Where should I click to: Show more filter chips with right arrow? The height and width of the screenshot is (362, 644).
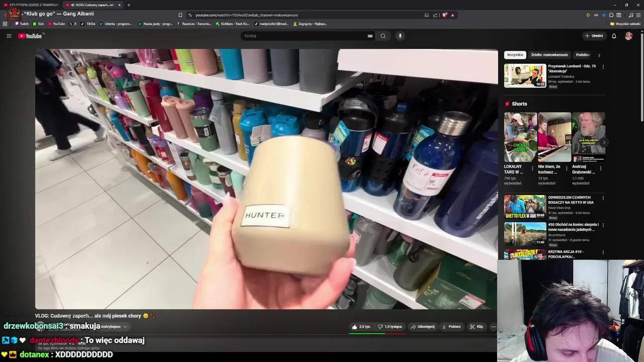pyautogui.click(x=599, y=55)
